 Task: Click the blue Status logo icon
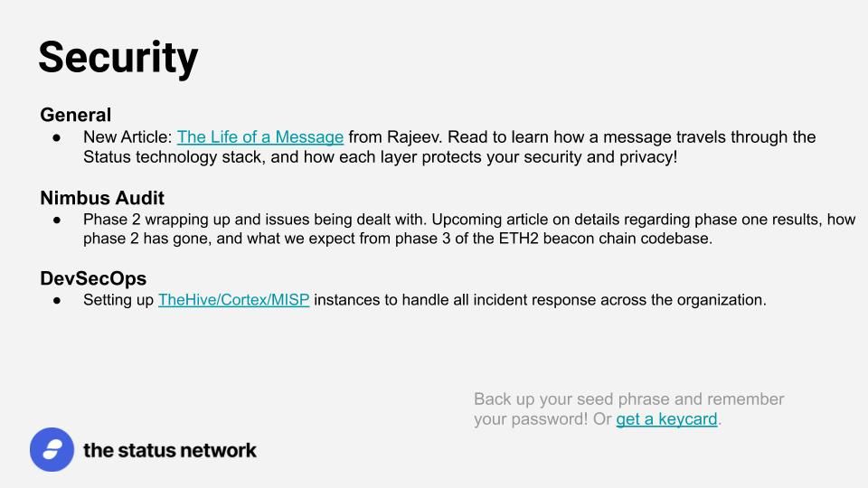coord(52,449)
